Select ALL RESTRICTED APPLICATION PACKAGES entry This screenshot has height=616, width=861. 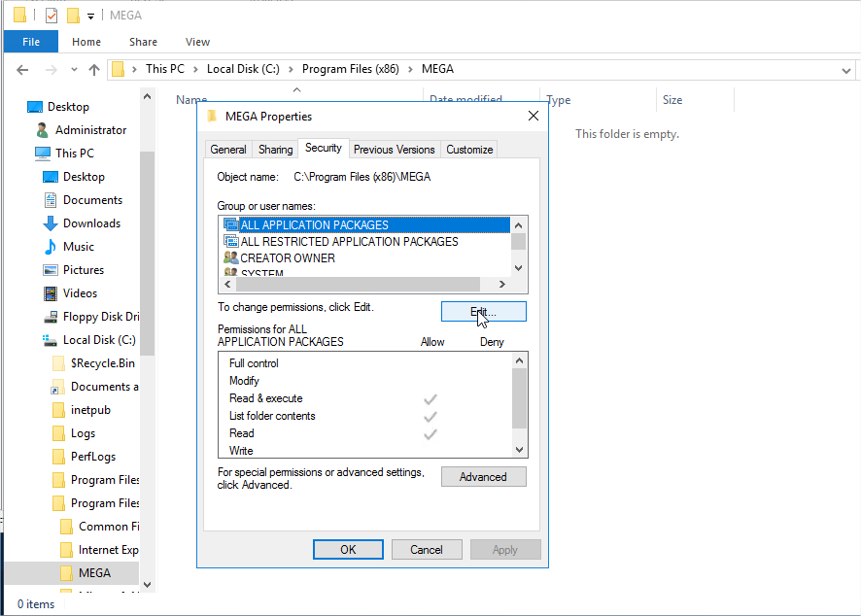pyautogui.click(x=349, y=242)
